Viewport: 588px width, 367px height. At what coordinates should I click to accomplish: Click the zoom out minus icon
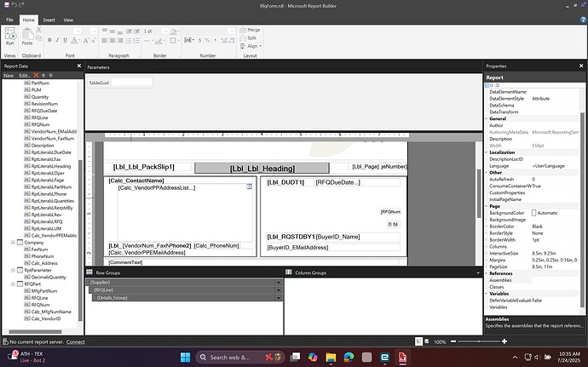click(x=453, y=341)
